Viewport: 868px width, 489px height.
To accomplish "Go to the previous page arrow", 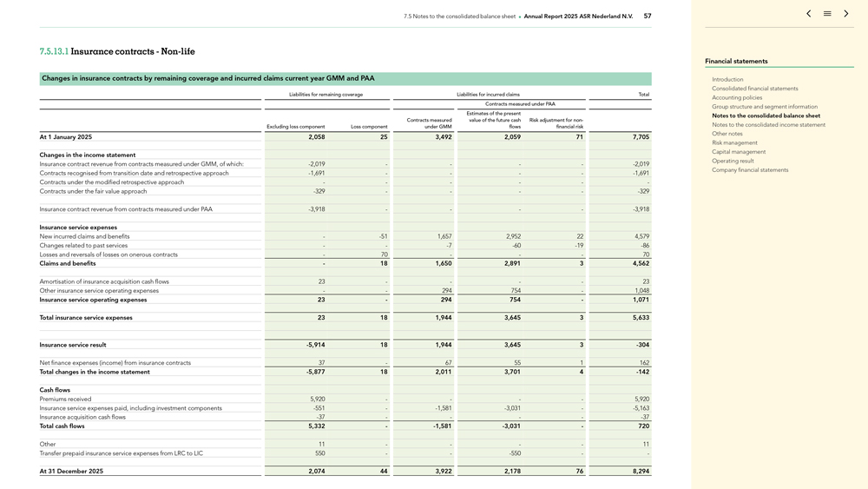I will pyautogui.click(x=808, y=14).
